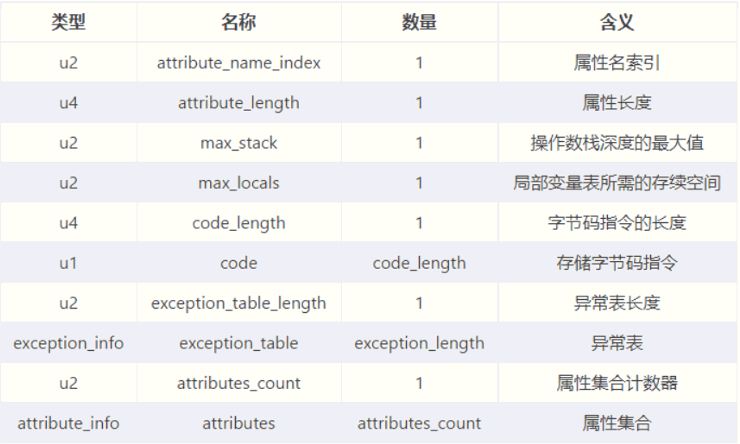Select code_length in the 名称 column
This screenshot has width=740, height=444.
pyautogui.click(x=239, y=223)
